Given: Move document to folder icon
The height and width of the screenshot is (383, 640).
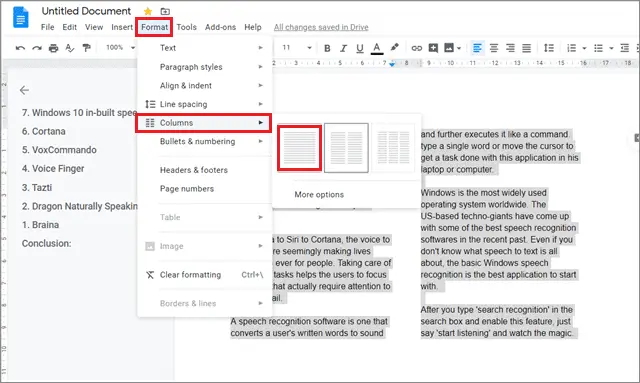Looking at the screenshot, I should coord(165,11).
